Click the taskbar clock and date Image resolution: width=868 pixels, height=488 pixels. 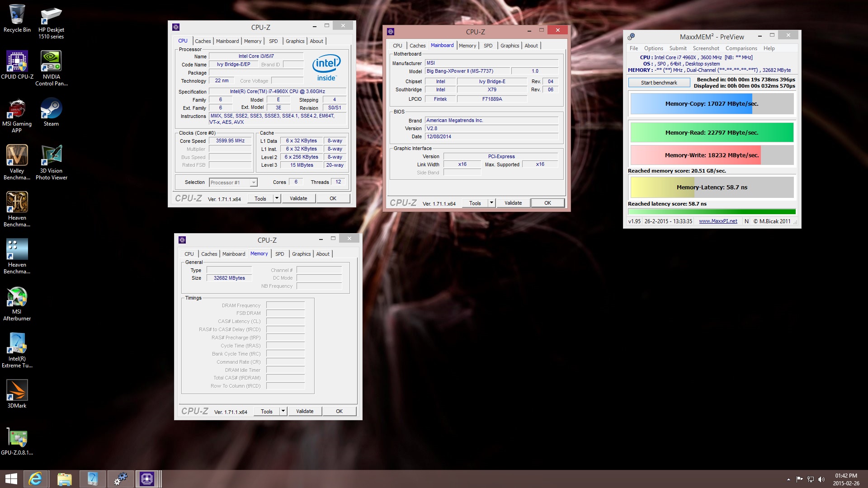pos(846,479)
